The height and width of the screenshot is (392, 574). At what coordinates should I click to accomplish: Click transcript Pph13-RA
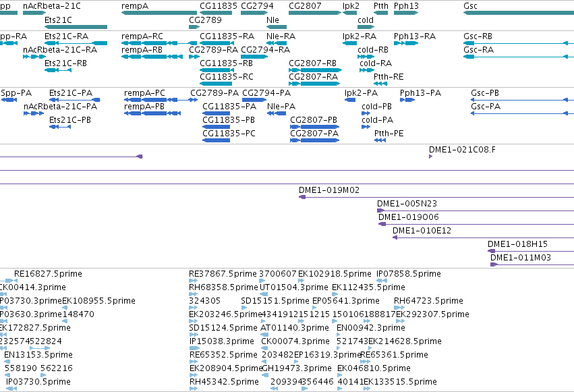[415, 36]
